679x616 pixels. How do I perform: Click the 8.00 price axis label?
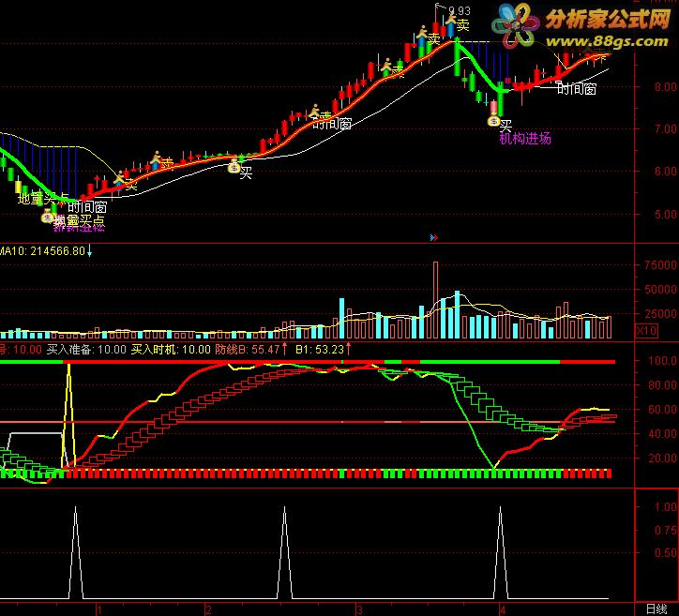point(666,86)
